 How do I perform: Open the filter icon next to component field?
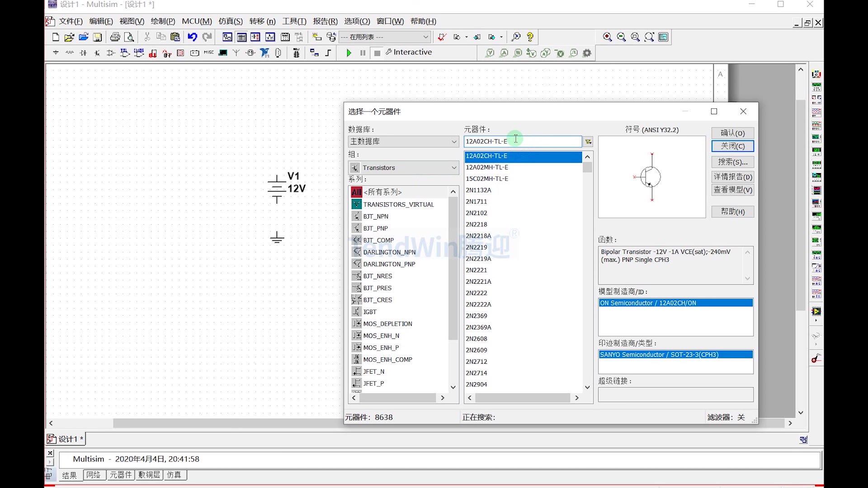point(588,142)
